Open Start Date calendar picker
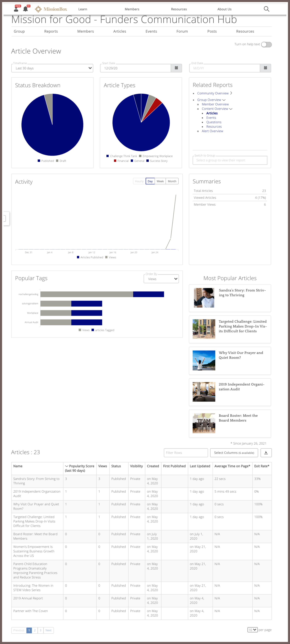 176,68
